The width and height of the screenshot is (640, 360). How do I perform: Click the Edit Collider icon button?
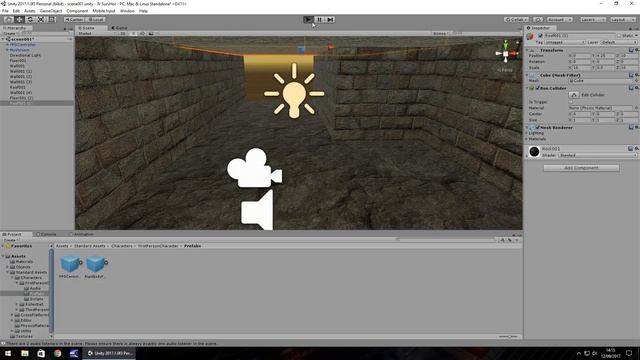click(x=574, y=95)
